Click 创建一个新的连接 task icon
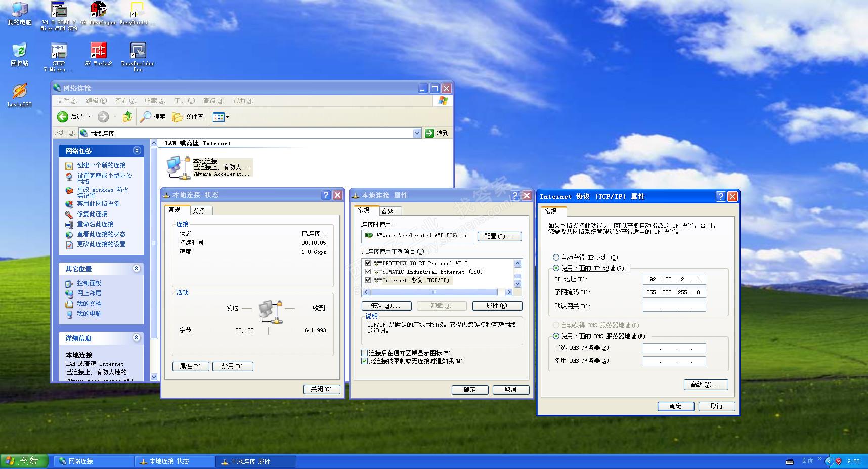Screen dimensions: 868x469 pos(69,166)
